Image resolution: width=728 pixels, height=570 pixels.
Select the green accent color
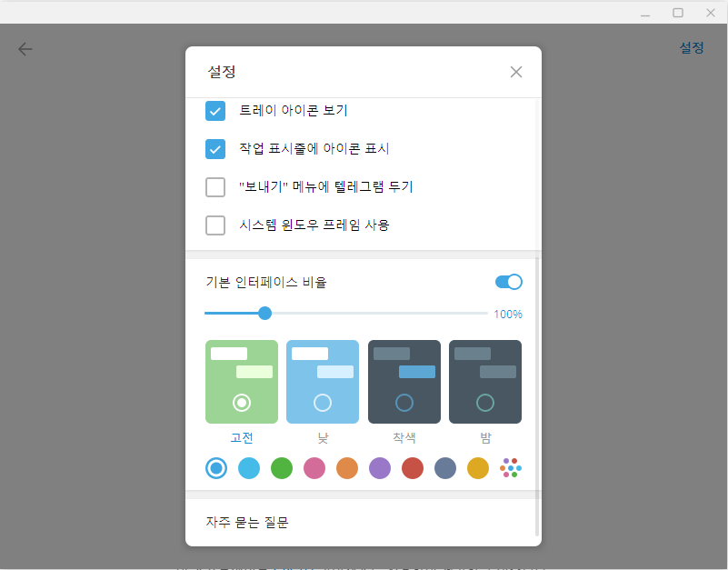click(282, 468)
